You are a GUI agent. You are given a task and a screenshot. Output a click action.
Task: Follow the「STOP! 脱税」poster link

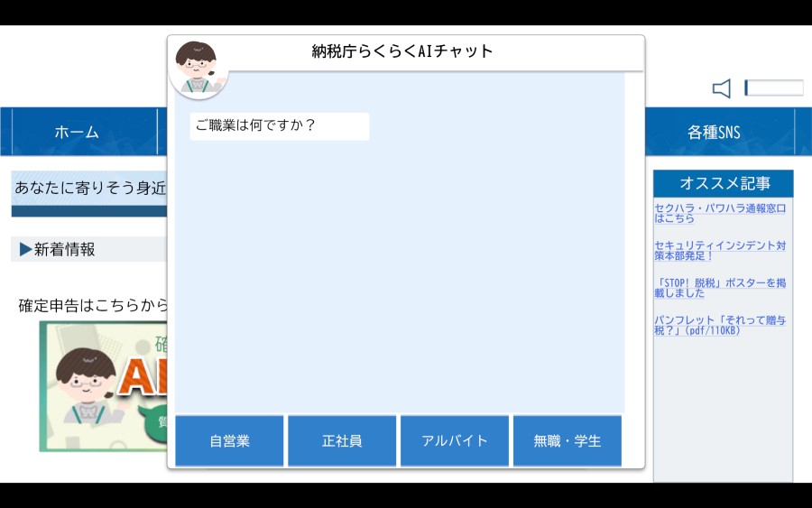coord(719,288)
